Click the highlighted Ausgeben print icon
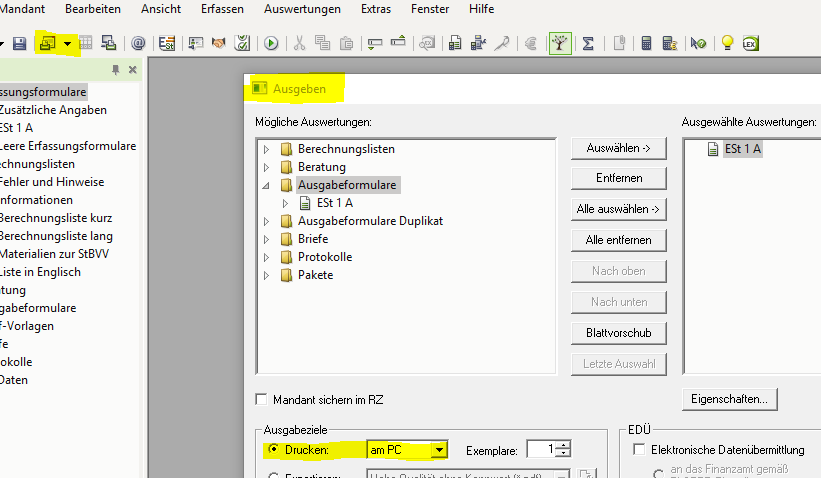Image resolution: width=821 pixels, height=478 pixels. click(47, 43)
